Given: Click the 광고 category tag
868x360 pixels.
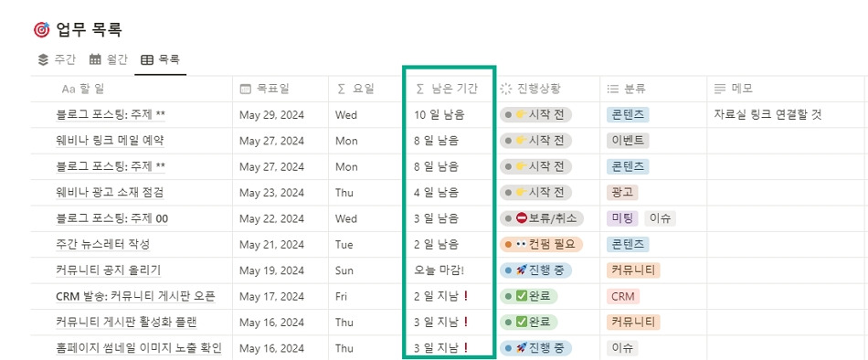Looking at the screenshot, I should [623, 192].
